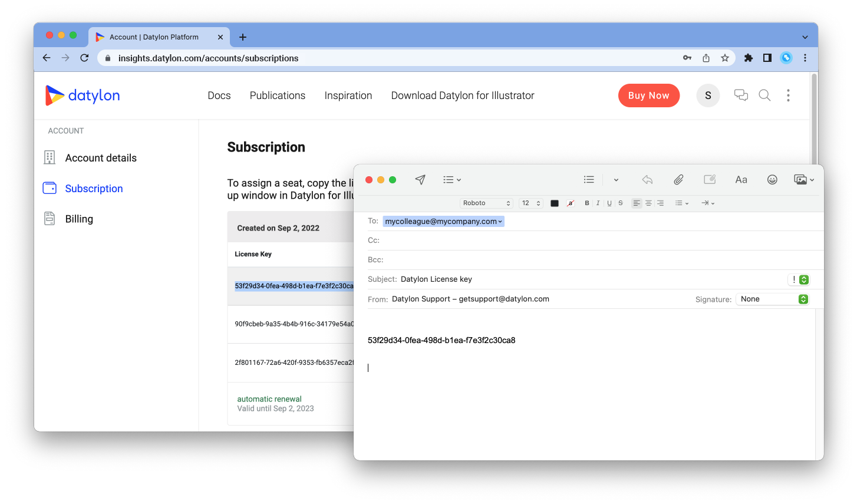Align text right in Mail
The width and height of the screenshot is (857, 504).
(x=660, y=203)
